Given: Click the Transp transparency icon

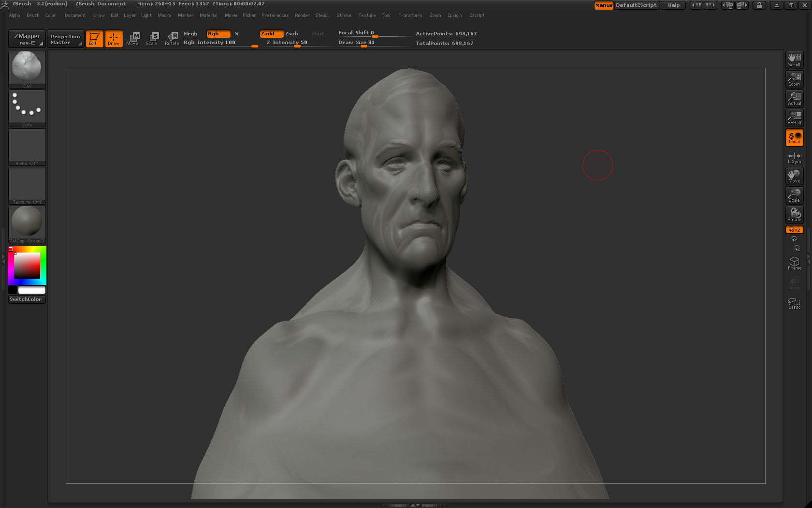Looking at the screenshot, I should coord(794,283).
